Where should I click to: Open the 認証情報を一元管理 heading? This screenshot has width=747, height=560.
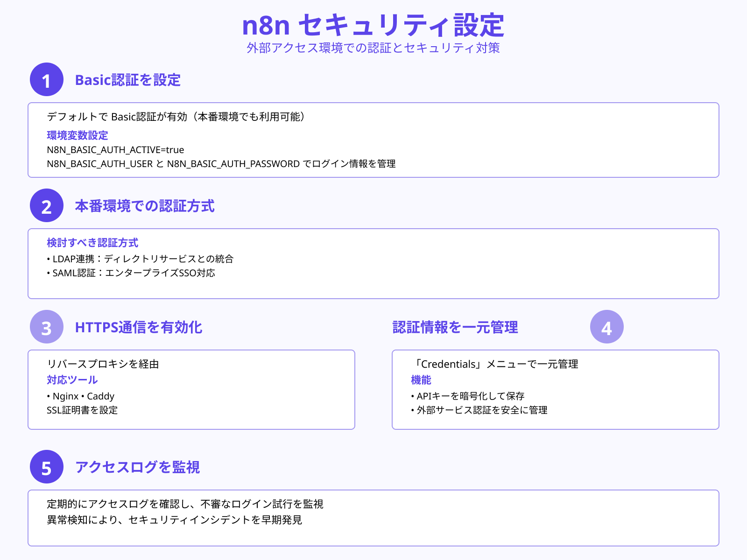tap(455, 328)
